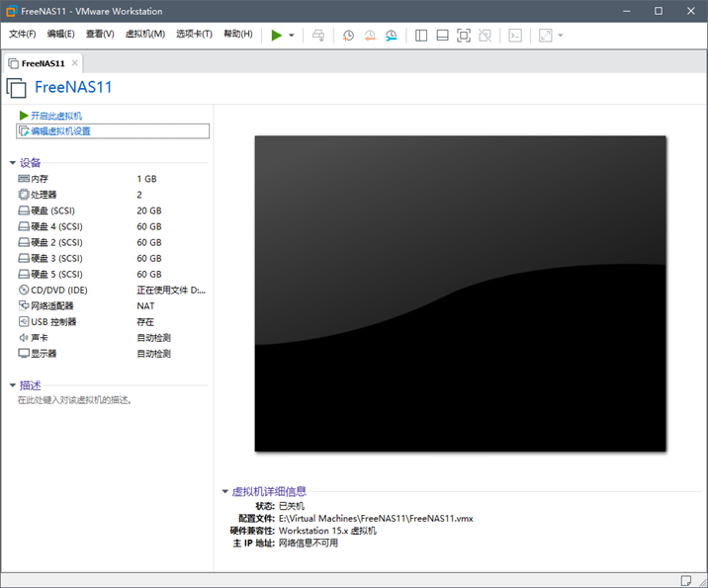
Task: Select the 声卡 device
Action: point(111,338)
